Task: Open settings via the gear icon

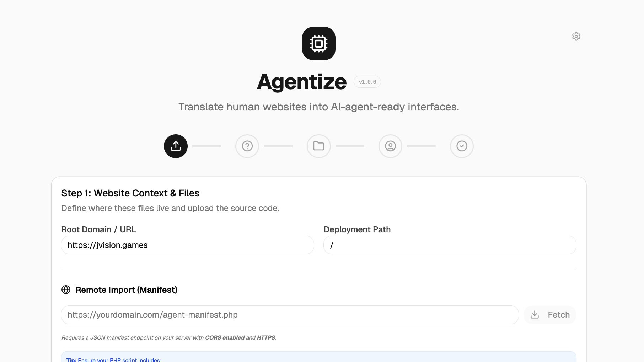Action: pos(576,36)
